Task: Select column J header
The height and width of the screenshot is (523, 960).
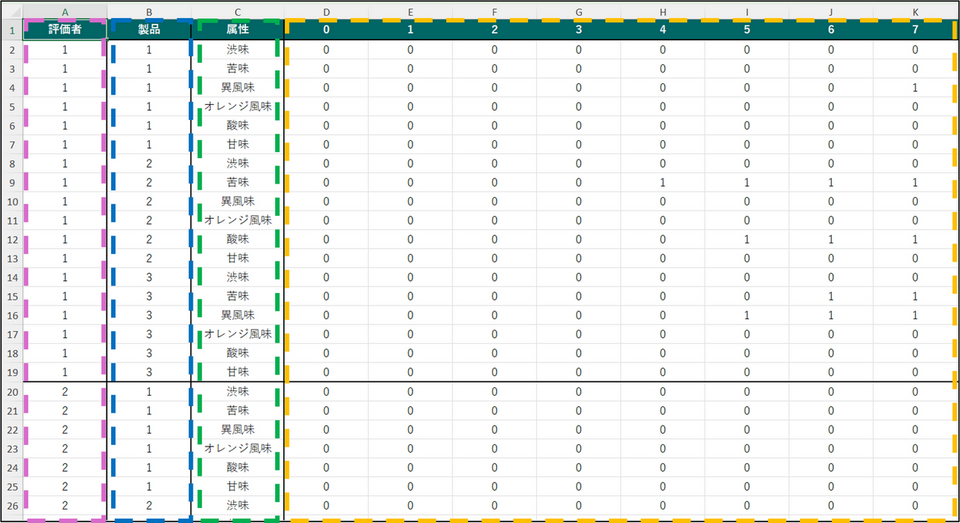Action: 831,12
